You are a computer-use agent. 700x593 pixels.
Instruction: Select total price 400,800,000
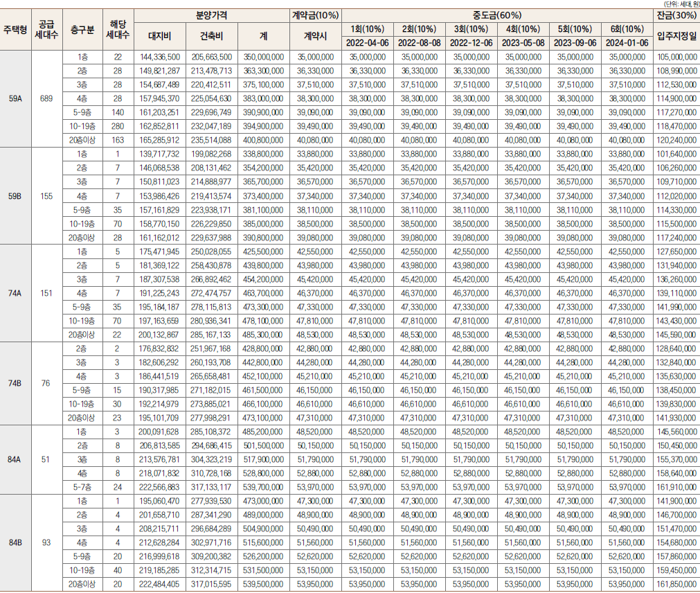tap(263, 140)
